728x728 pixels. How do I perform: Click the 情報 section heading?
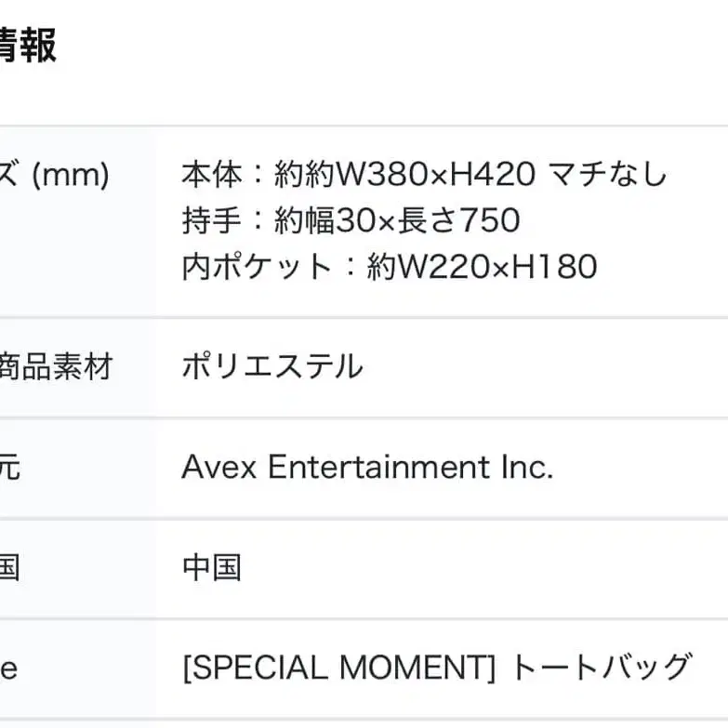(x=28, y=44)
